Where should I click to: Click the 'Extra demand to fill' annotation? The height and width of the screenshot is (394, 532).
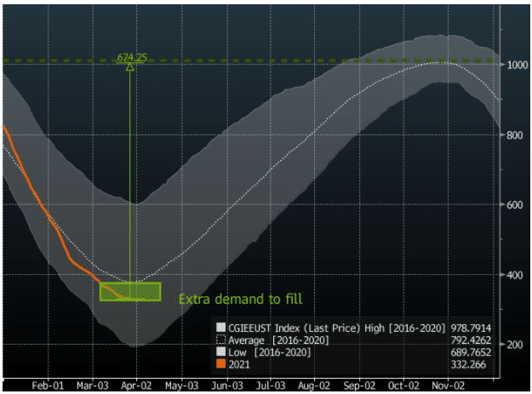point(240,299)
